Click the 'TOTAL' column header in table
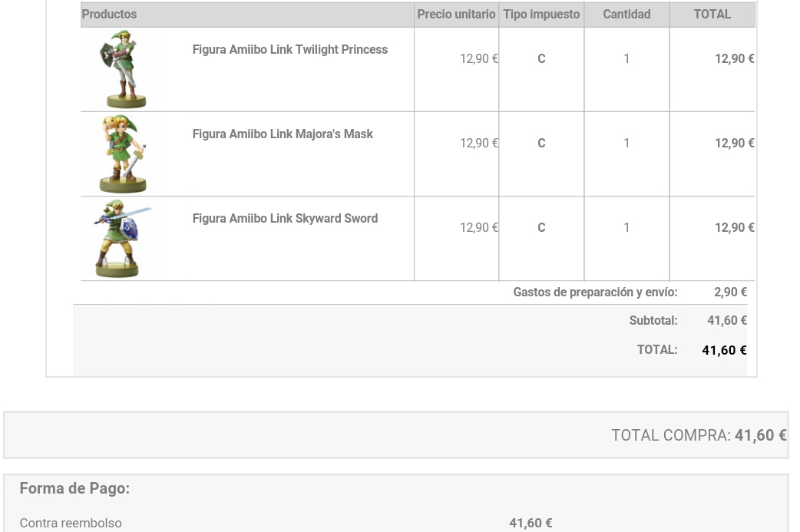This screenshot has width=800, height=532. pos(712,15)
